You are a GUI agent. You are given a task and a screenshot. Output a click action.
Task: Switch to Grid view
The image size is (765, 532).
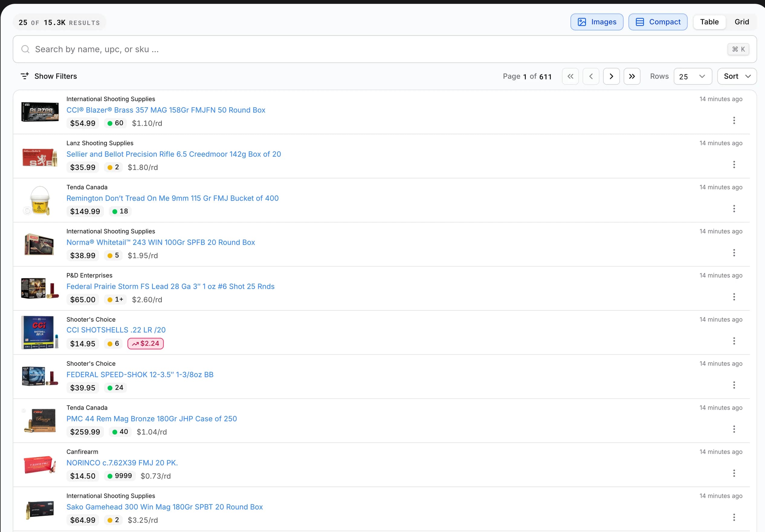pos(741,22)
